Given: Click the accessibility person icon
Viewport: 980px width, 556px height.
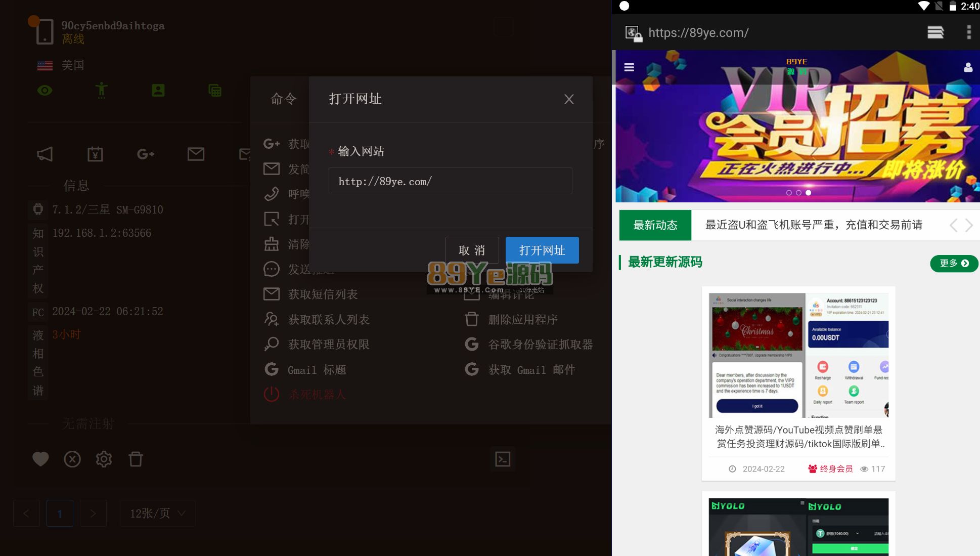Looking at the screenshot, I should (x=101, y=91).
